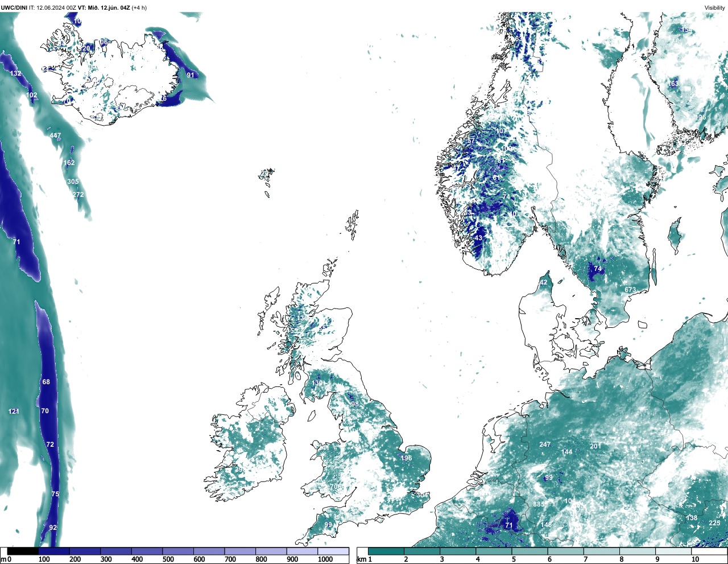The image size is (728, 564).
Task: Click the 5–6 km teal legend swatch
Action: click(x=531, y=551)
